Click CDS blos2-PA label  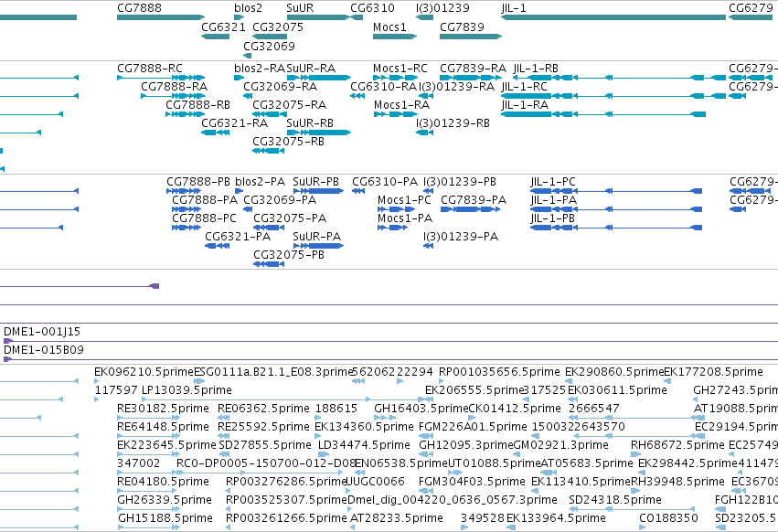pos(260,182)
